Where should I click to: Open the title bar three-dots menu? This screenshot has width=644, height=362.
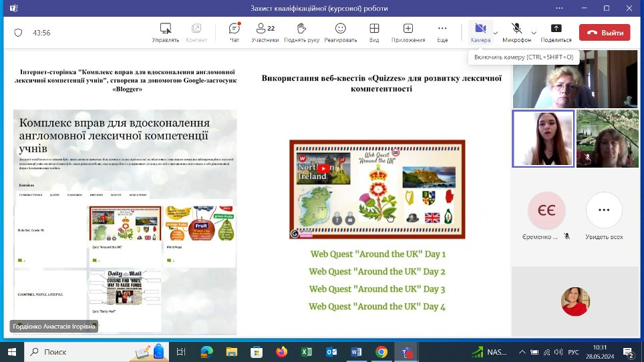[559, 8]
